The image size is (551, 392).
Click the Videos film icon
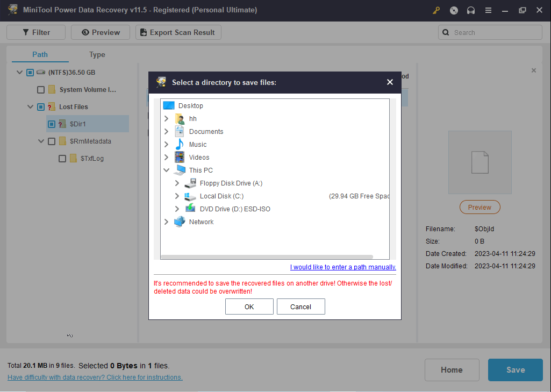click(x=180, y=157)
